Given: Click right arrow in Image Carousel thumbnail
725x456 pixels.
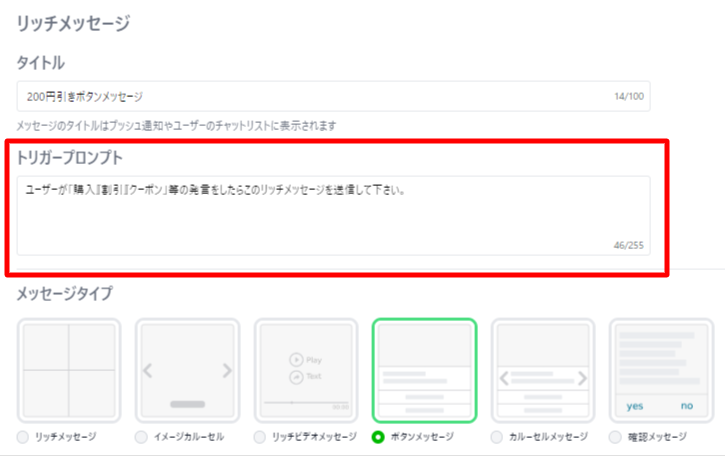Looking at the screenshot, I should [x=226, y=371].
